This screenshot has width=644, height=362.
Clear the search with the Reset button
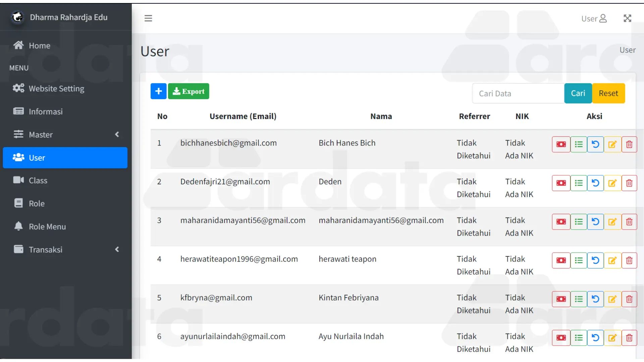[608, 93]
